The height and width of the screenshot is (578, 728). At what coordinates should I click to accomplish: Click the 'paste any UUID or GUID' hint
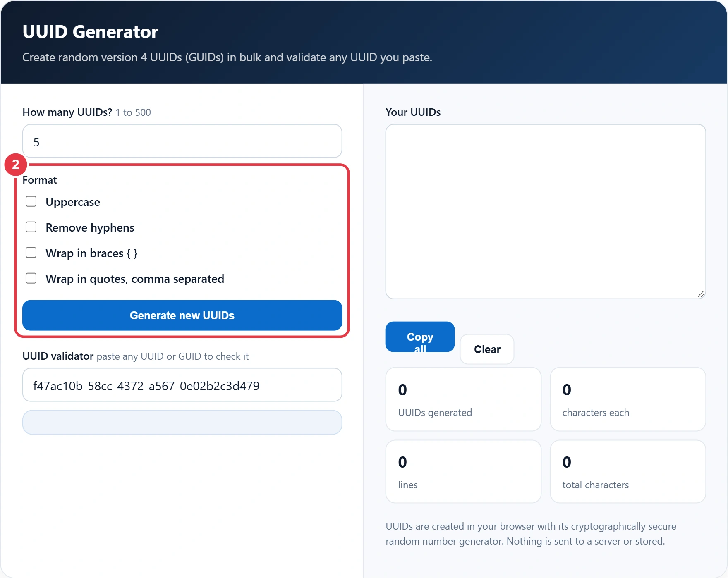tap(172, 356)
